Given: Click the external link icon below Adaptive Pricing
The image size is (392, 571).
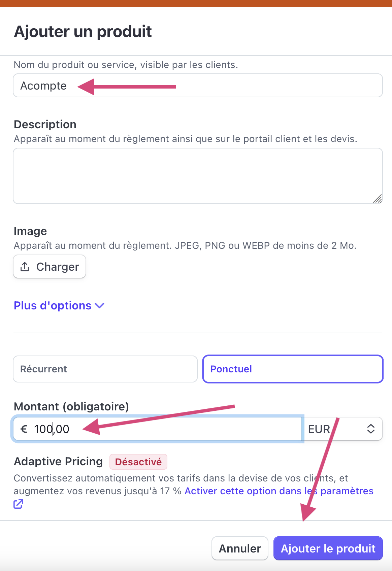Looking at the screenshot, I should 18,504.
